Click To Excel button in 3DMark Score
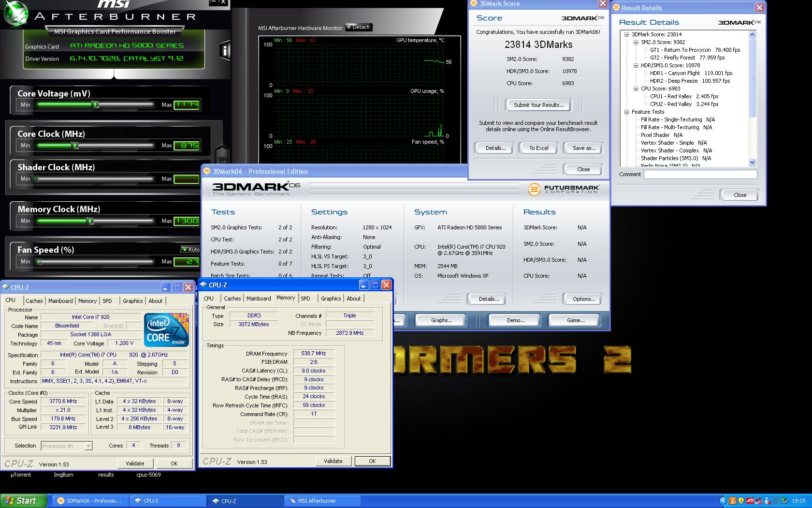 pyautogui.click(x=538, y=148)
